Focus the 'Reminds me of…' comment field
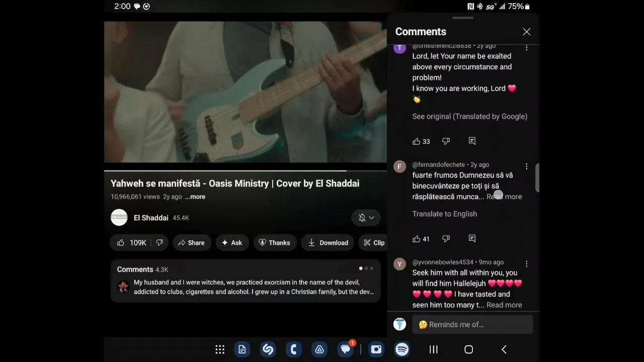Image resolution: width=644 pixels, height=362 pixels. tap(472, 325)
